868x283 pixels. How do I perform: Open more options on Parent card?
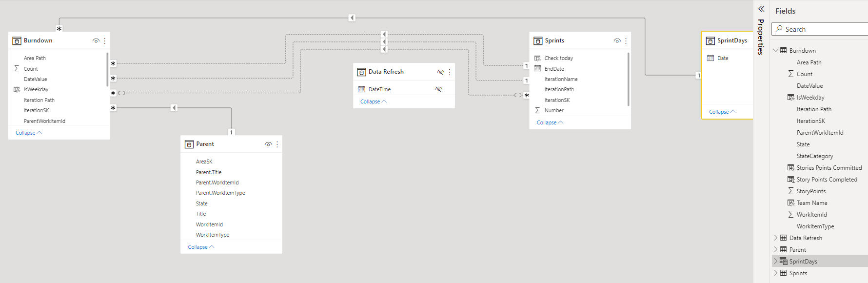tap(277, 144)
